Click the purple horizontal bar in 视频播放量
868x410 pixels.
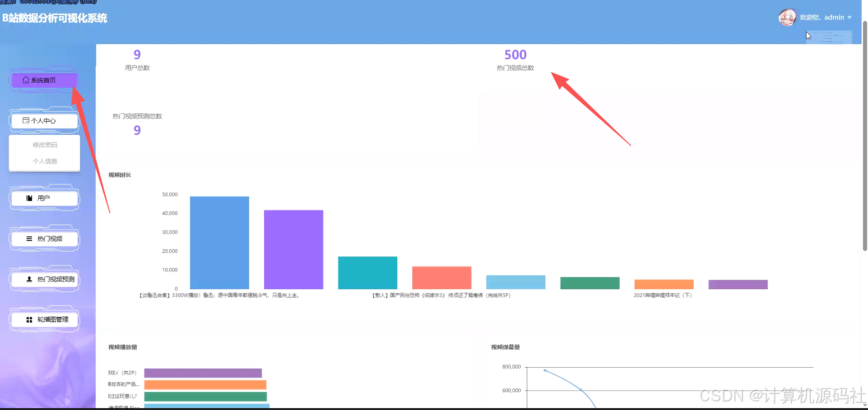[x=203, y=373]
